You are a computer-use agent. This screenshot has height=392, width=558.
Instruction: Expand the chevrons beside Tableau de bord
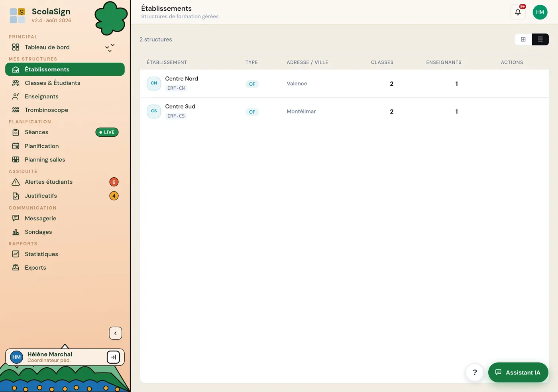(110, 47)
